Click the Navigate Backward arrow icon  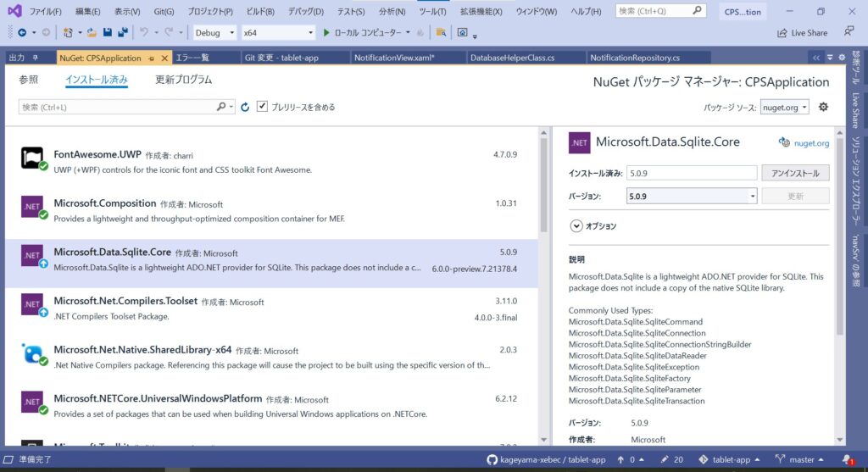(21, 32)
